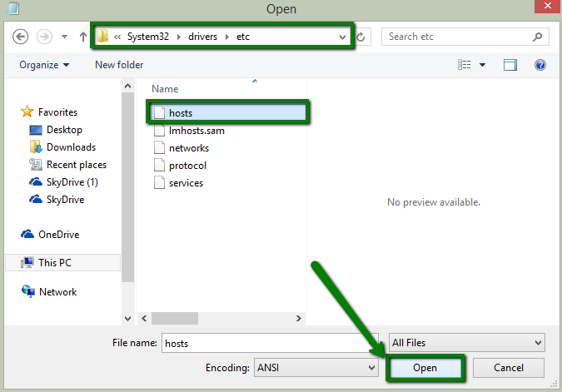Click the Open button
562x392 pixels.
424,367
